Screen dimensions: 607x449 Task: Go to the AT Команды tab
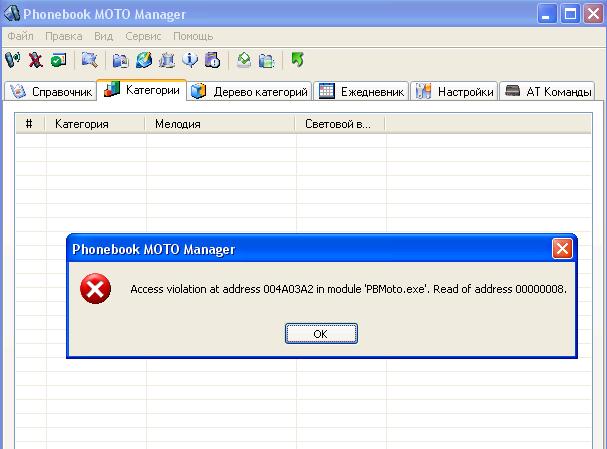547,91
